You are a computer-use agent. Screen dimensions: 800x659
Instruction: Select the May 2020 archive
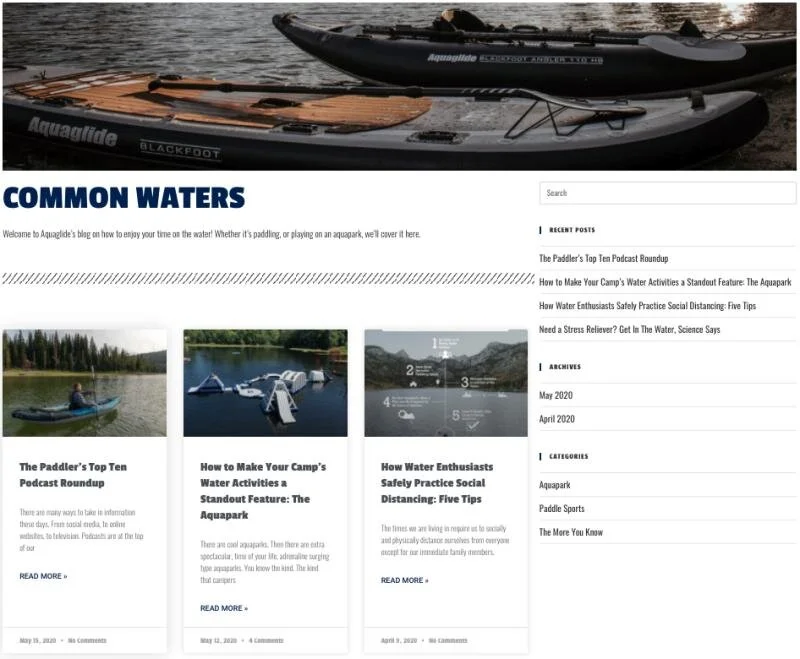coord(556,395)
